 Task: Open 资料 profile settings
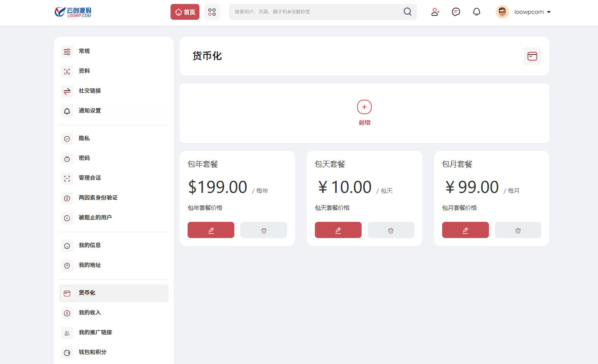click(114, 71)
